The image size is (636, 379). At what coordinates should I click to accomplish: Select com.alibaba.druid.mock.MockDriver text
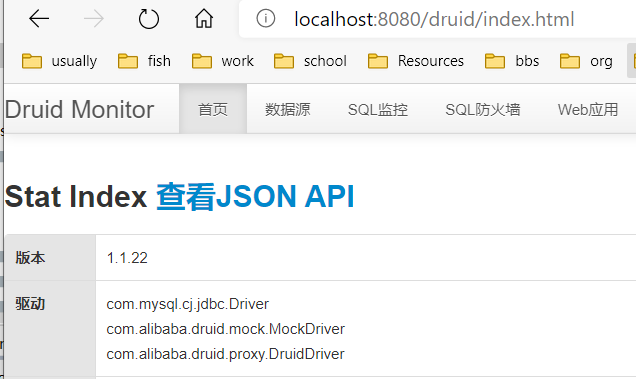tap(226, 329)
